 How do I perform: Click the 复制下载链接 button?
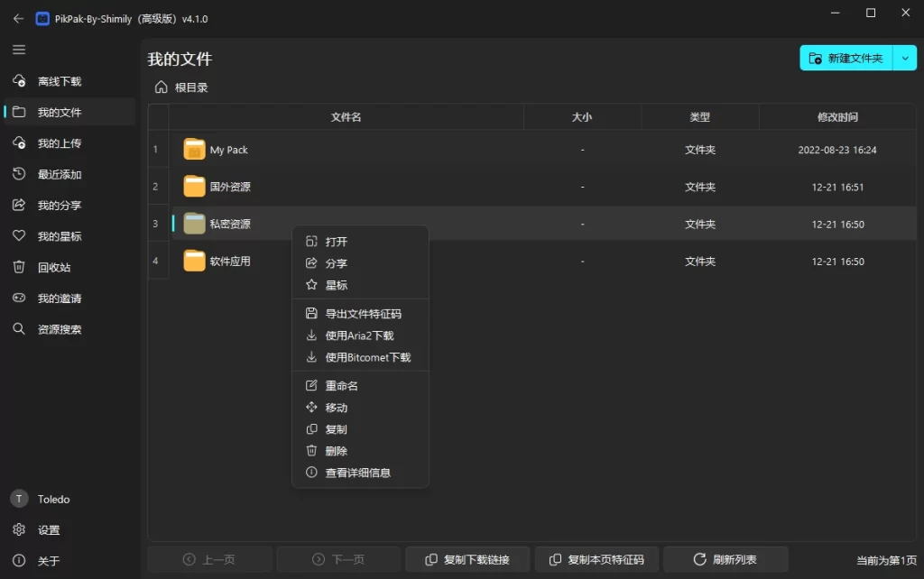[467, 559]
